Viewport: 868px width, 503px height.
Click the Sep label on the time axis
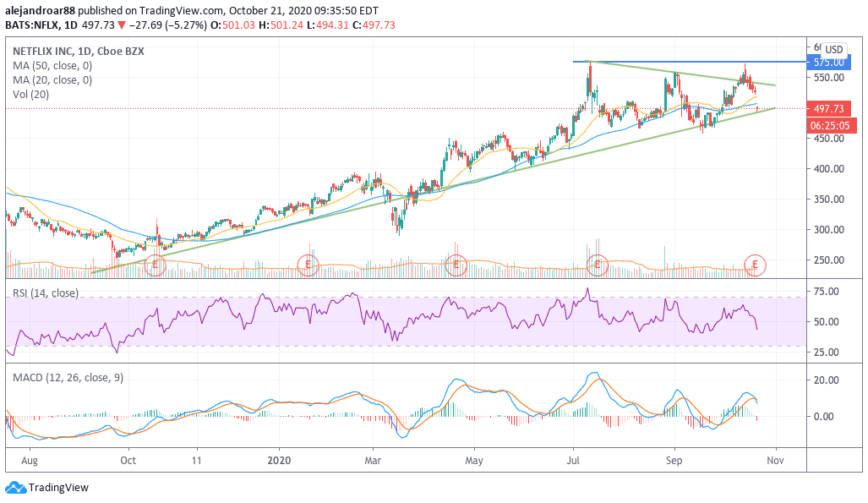[674, 461]
